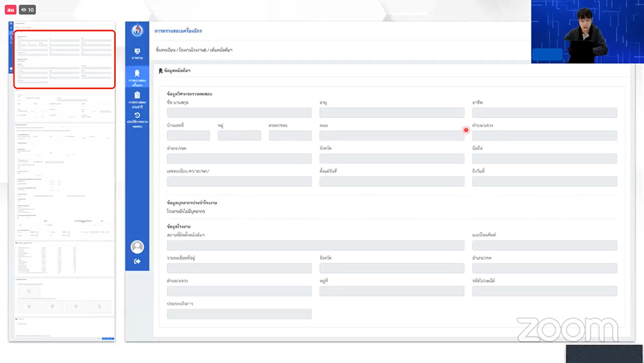
Task: Click the viewer count eye icon
Action: pyautogui.click(x=24, y=10)
